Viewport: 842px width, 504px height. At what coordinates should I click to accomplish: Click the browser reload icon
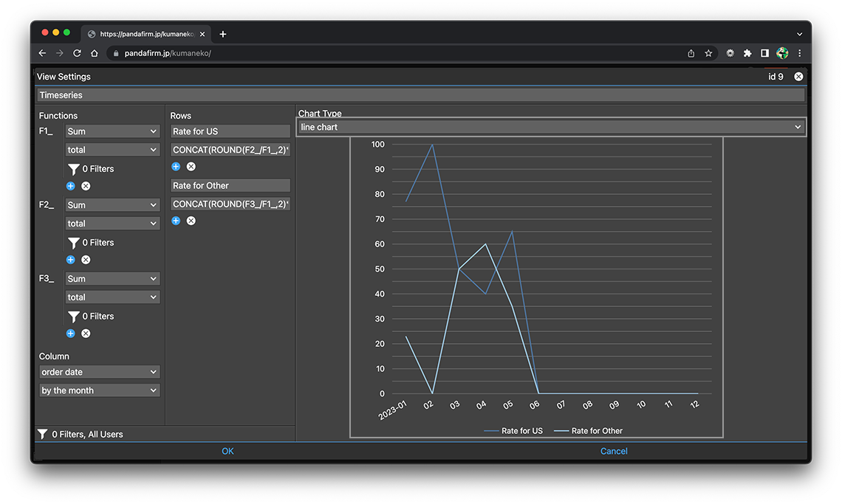pos(77,53)
